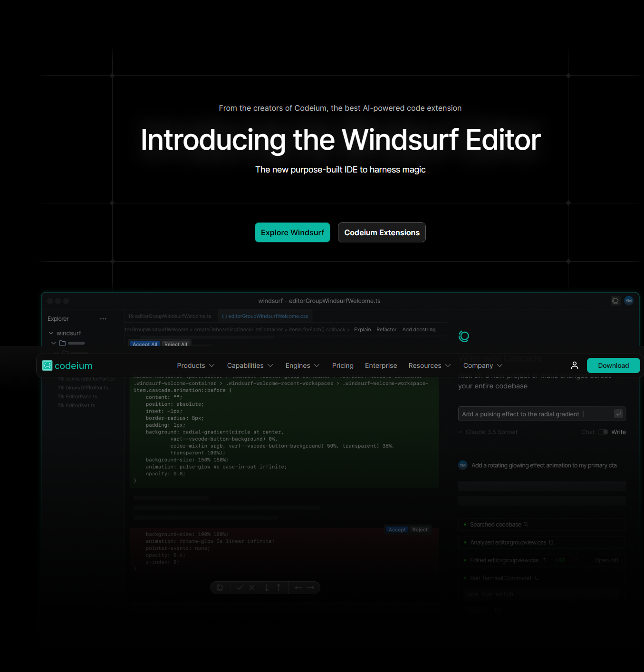The height and width of the screenshot is (672, 644).
Task: Expand the Products dropdown menu
Action: point(196,365)
